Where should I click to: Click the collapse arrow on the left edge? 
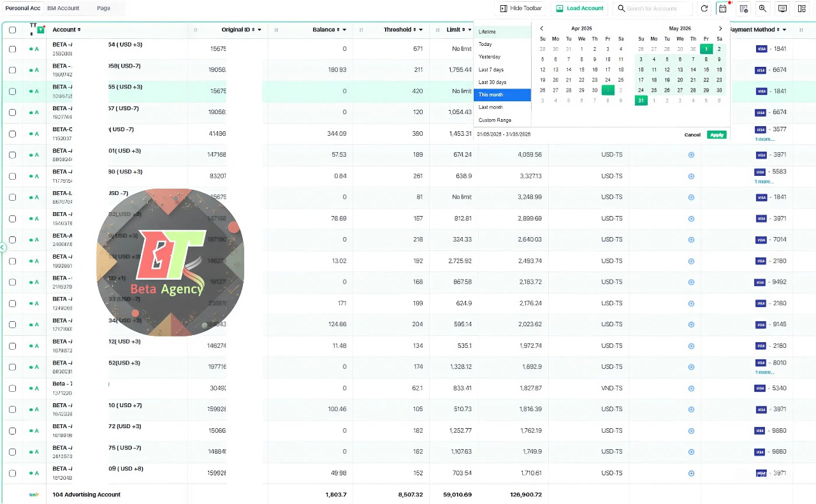pos(3,247)
